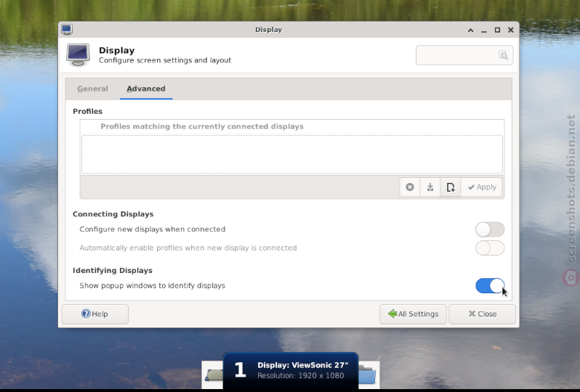Disable Show popup windows to identify displays
This screenshot has width=580, height=392.
tap(490, 285)
